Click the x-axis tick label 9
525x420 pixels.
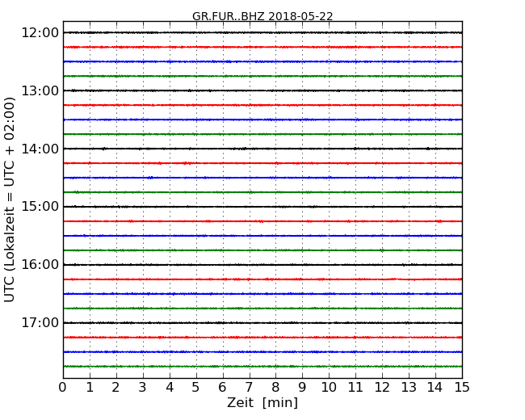(x=302, y=388)
